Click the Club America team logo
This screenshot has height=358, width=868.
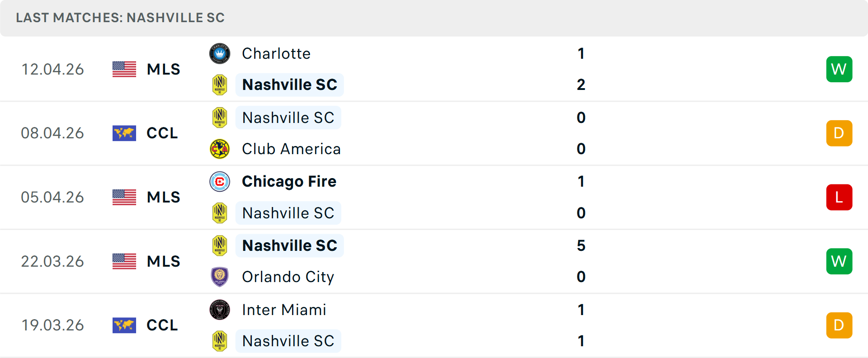pyautogui.click(x=220, y=149)
